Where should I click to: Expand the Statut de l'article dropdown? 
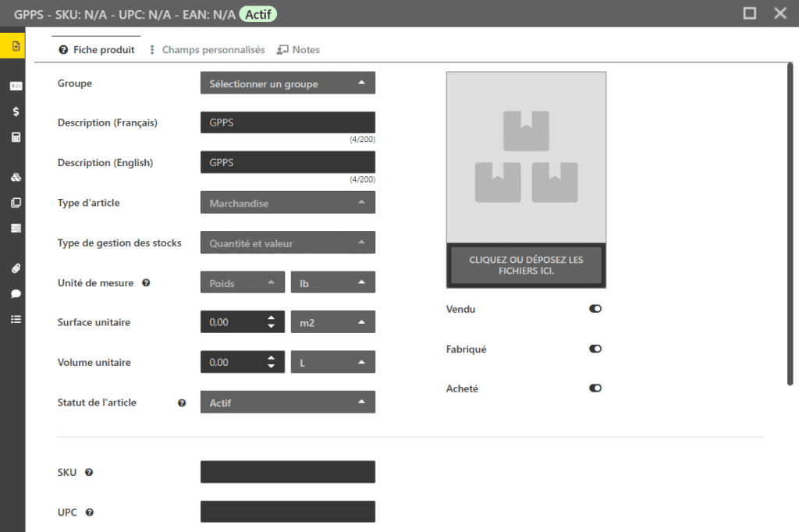[287, 403]
